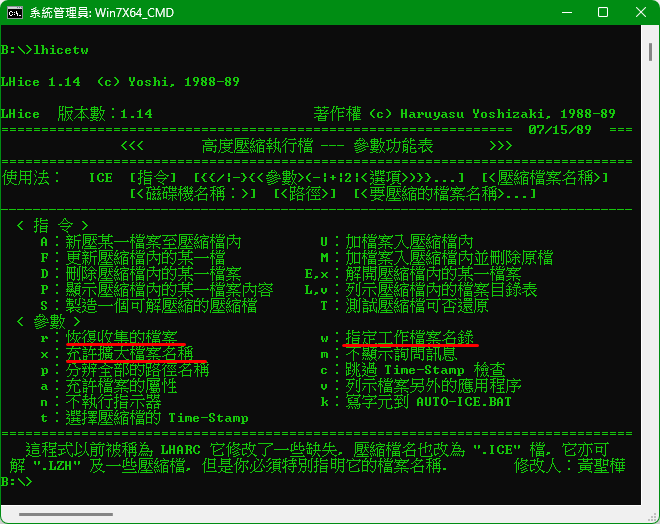Click the '< 指 令 >' section header
The width and height of the screenshot is (660, 524).
[53, 226]
